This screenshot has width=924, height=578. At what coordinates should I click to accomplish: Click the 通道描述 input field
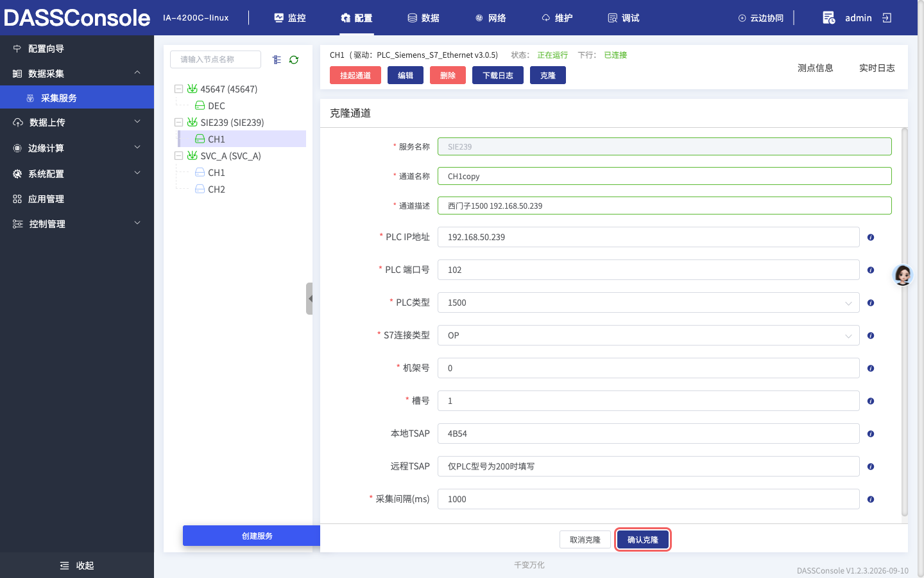coord(665,206)
